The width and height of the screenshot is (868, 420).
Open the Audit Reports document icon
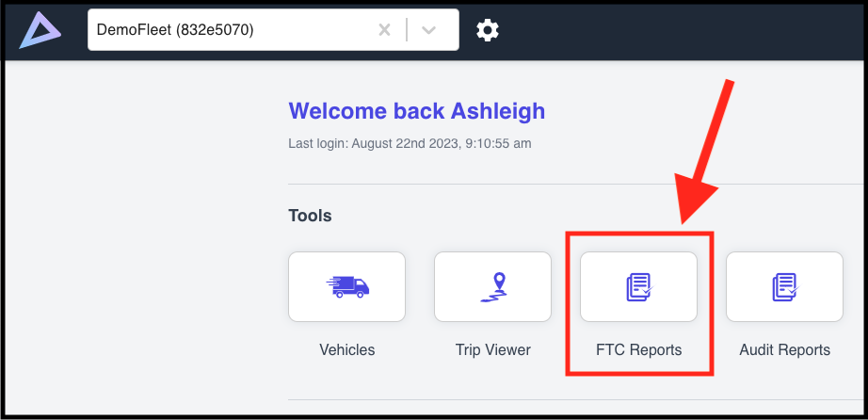784,286
